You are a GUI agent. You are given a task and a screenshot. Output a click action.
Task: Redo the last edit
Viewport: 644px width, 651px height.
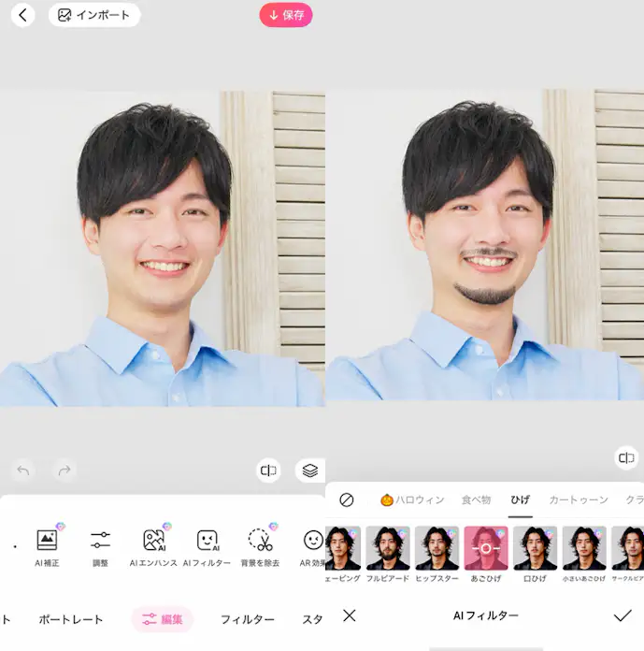[64, 470]
